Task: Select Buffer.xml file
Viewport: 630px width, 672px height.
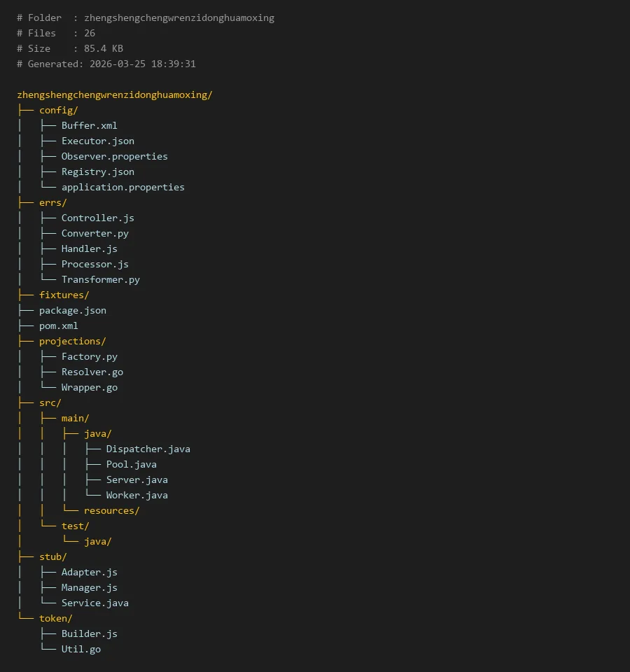Action: coord(89,125)
